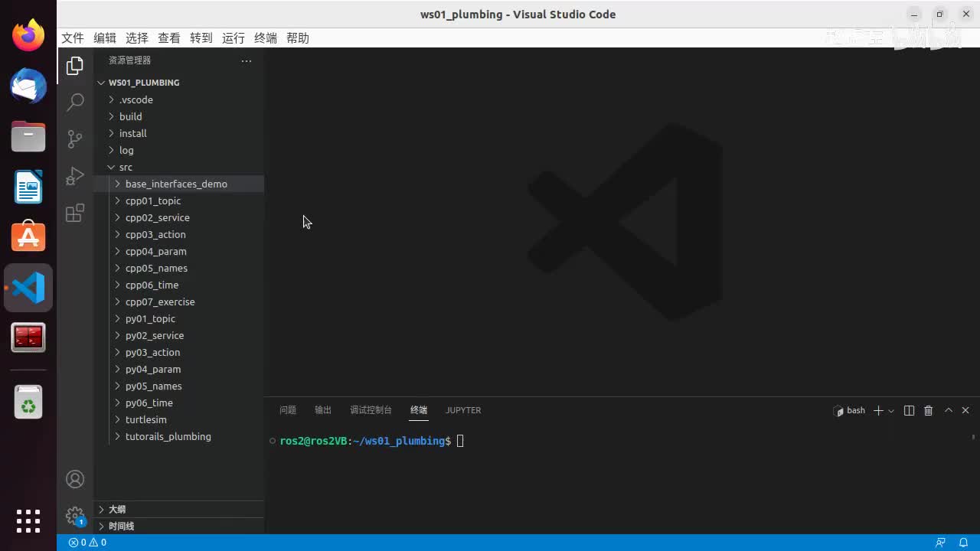Select the cpp03_action folder
This screenshot has width=980, height=551.
tap(179, 234)
